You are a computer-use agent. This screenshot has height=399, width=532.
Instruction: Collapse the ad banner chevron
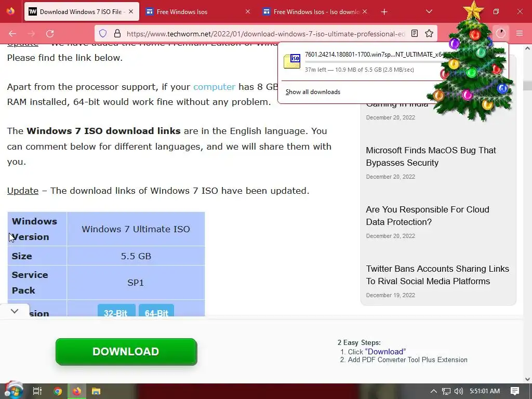14,311
